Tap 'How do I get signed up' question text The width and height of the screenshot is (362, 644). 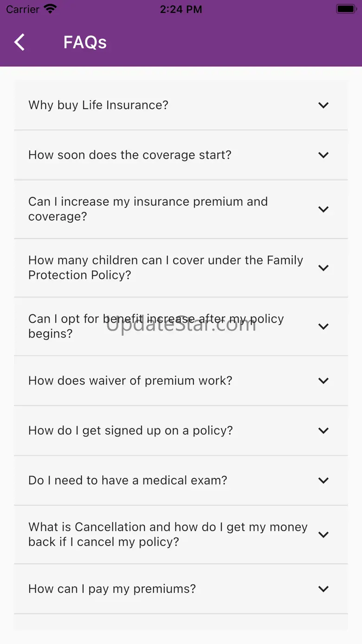[131, 430]
